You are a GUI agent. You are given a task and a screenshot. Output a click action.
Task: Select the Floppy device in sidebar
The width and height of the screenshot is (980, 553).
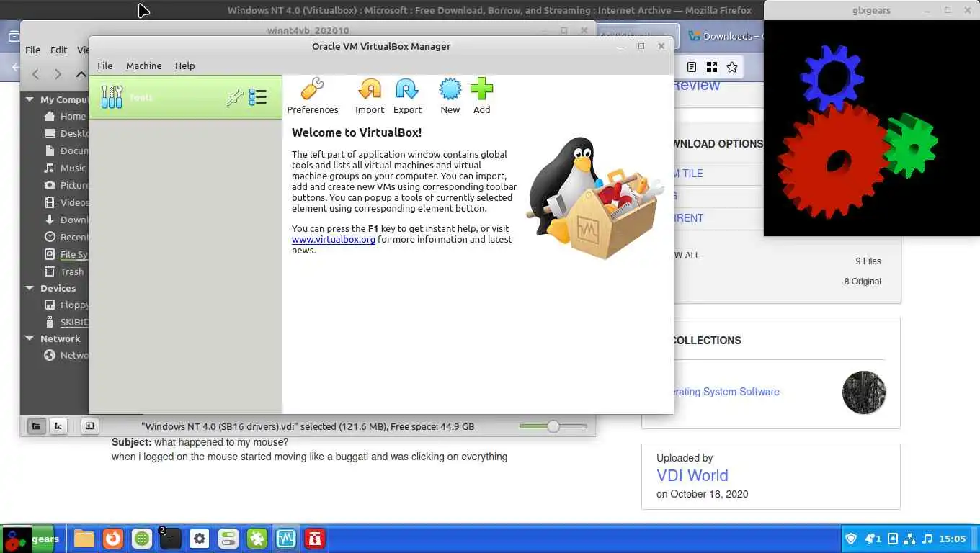click(x=66, y=305)
